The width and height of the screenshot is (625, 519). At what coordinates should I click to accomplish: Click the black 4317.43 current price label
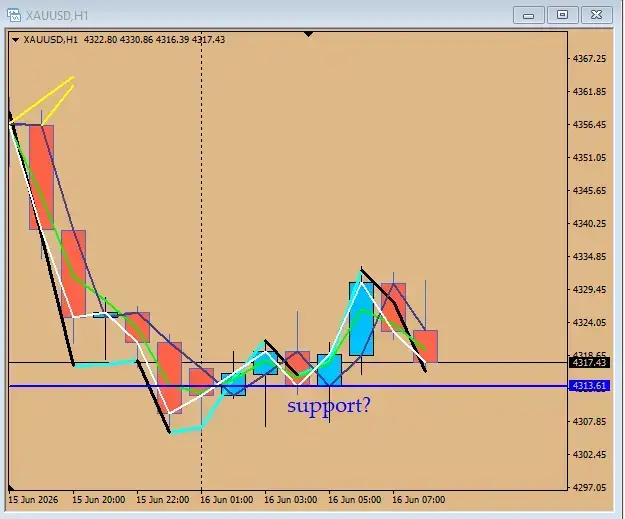pyautogui.click(x=589, y=363)
